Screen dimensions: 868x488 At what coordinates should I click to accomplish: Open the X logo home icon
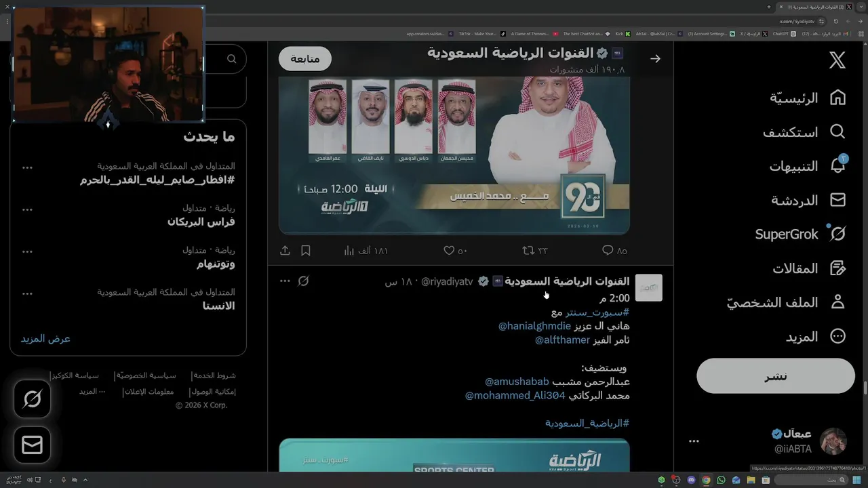click(837, 60)
